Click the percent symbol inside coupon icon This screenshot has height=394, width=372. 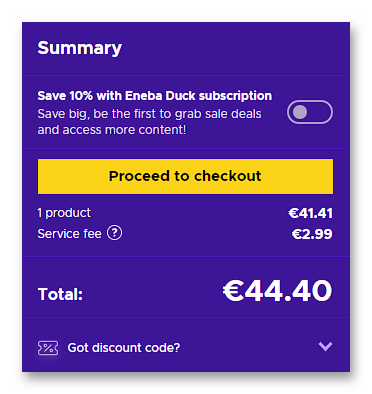pos(48,348)
